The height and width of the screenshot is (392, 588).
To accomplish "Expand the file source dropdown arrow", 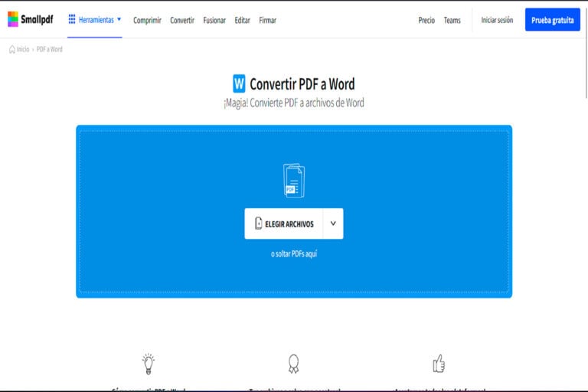I will click(333, 224).
